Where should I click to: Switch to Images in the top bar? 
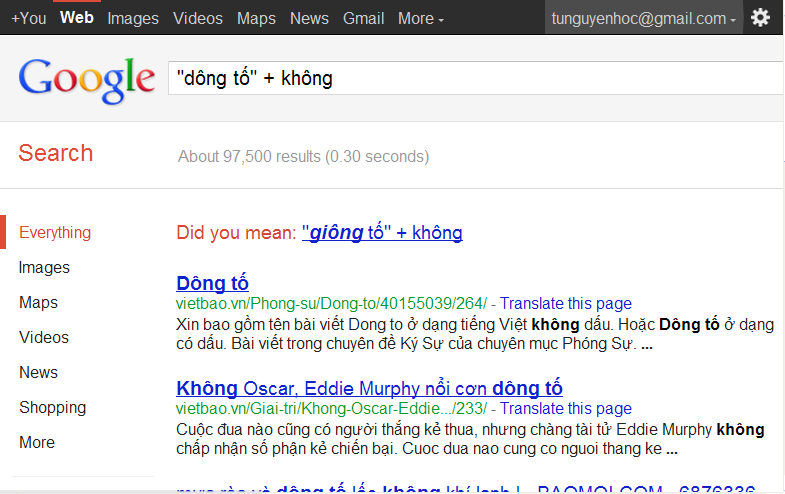click(132, 18)
